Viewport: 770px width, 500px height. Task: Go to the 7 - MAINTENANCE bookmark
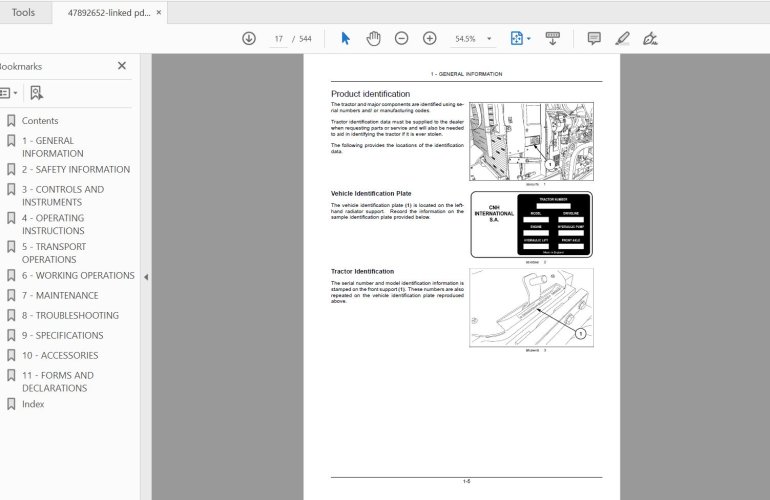60,295
